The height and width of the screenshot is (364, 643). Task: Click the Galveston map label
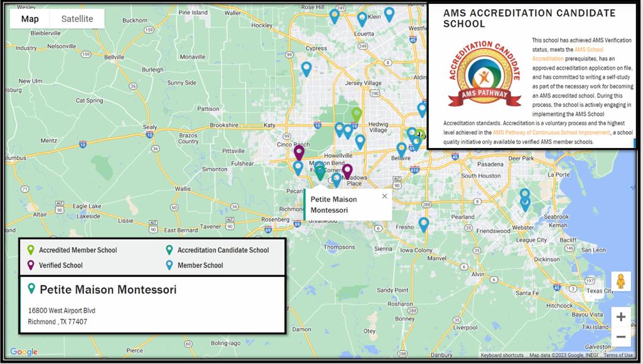pos(598,347)
